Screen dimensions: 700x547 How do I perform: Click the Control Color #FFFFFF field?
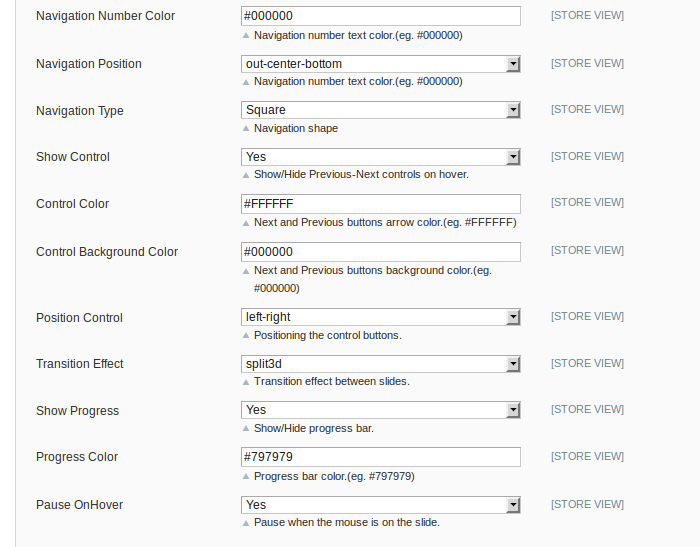coord(380,204)
